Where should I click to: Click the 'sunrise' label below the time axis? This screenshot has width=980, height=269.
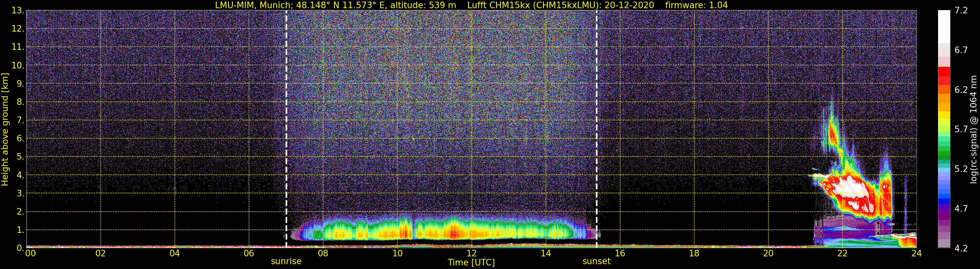(x=286, y=262)
